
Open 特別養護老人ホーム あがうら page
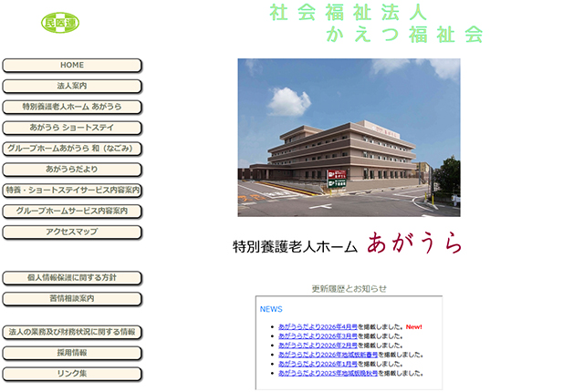tap(72, 107)
